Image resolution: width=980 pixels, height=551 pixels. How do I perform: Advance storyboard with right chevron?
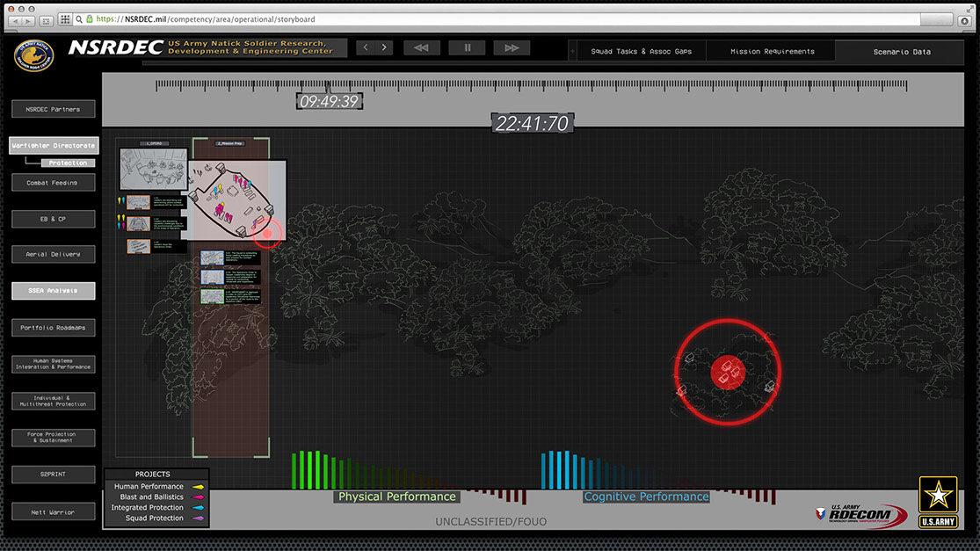(385, 47)
